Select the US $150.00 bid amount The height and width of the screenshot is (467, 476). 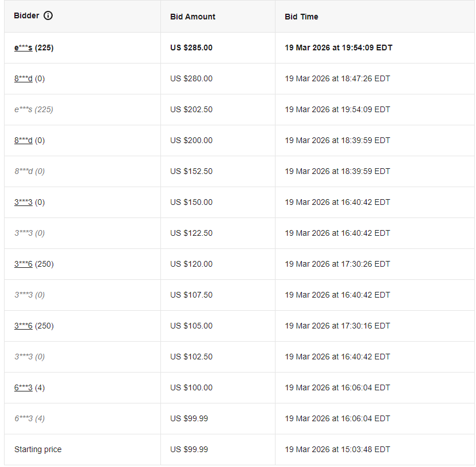[191, 202]
